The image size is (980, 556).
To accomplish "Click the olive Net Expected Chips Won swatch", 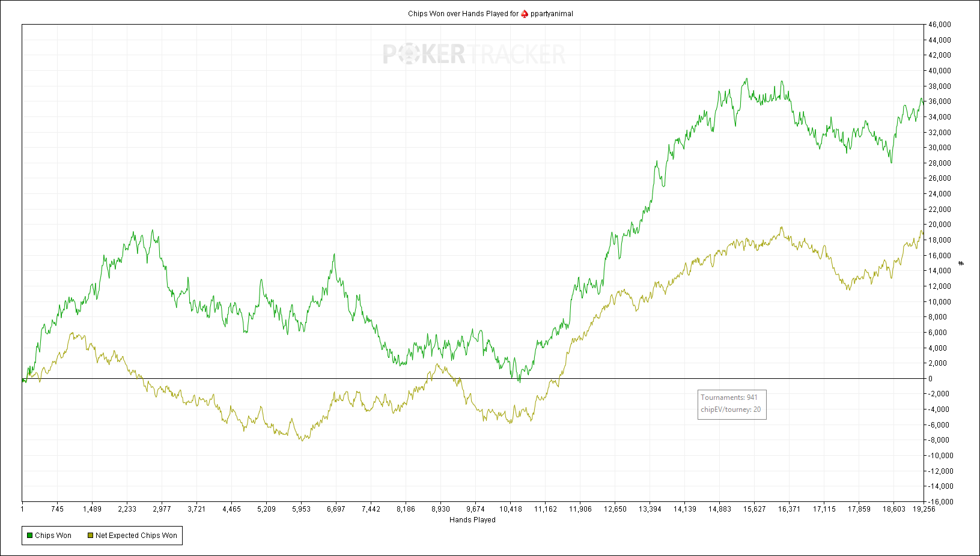I will [90, 536].
